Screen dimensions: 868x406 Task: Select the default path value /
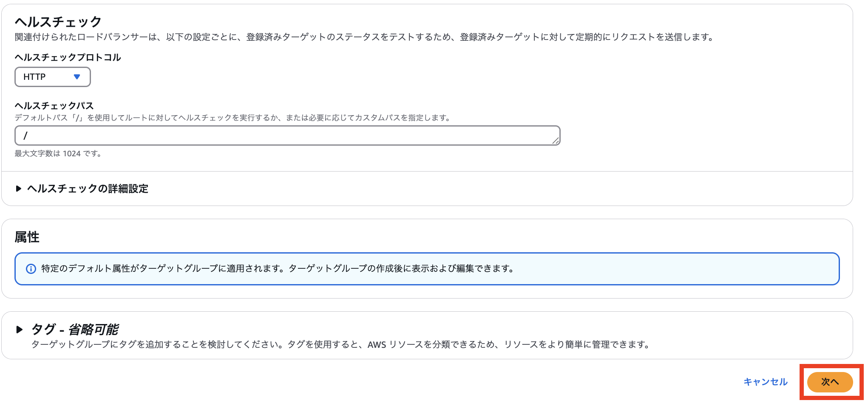(26, 135)
